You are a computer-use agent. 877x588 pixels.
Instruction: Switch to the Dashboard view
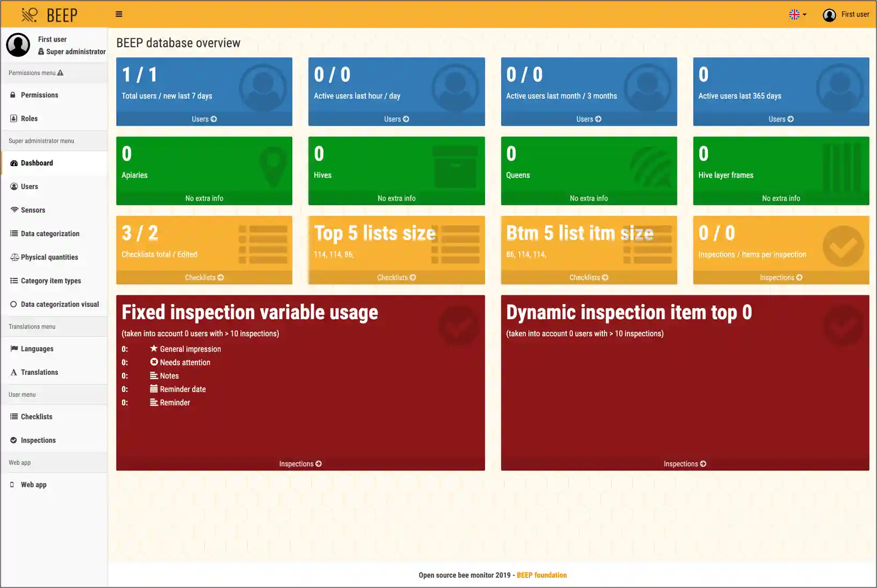coord(36,163)
